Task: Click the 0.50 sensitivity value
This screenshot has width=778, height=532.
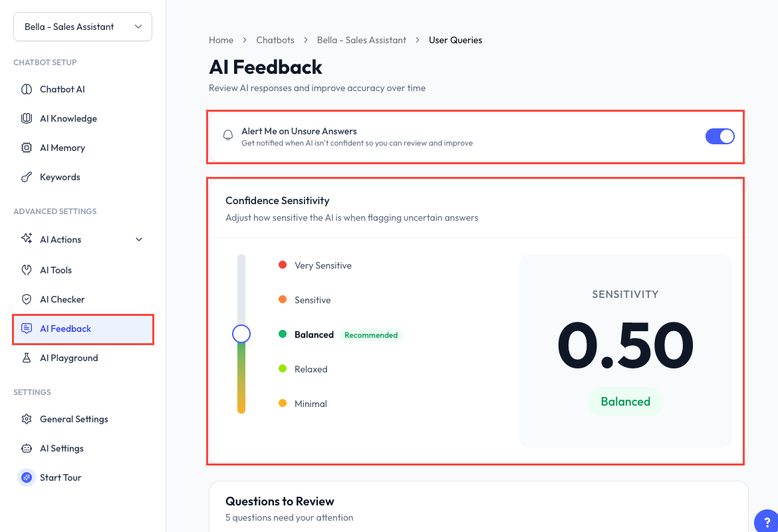Action: (x=625, y=345)
